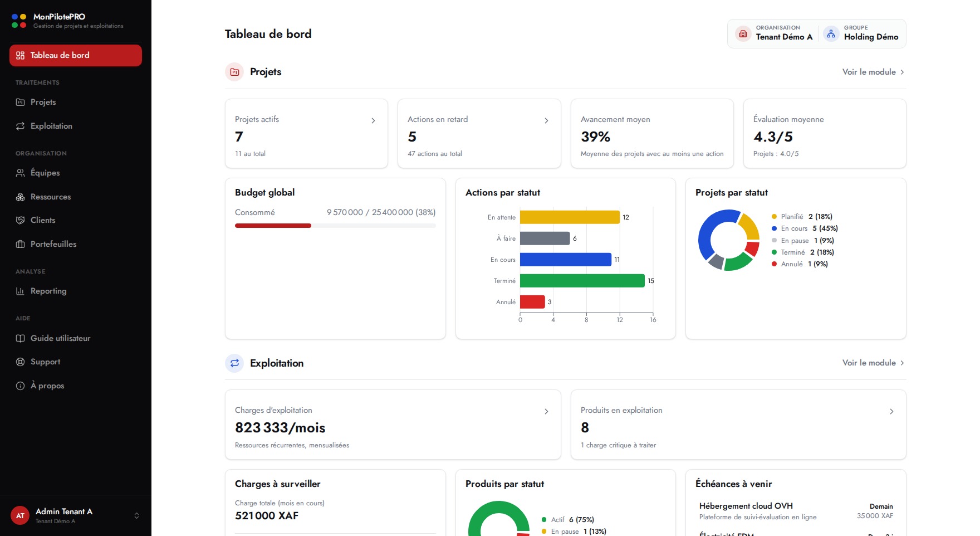
Task: Click the En pause 1 (9%) project legend
Action: [x=802, y=241]
